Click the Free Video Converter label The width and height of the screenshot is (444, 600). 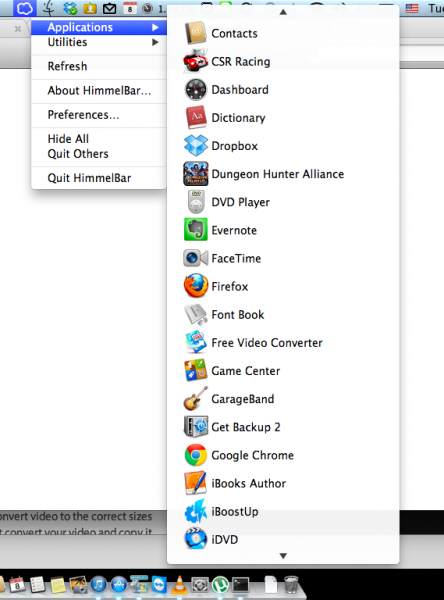[267, 343]
